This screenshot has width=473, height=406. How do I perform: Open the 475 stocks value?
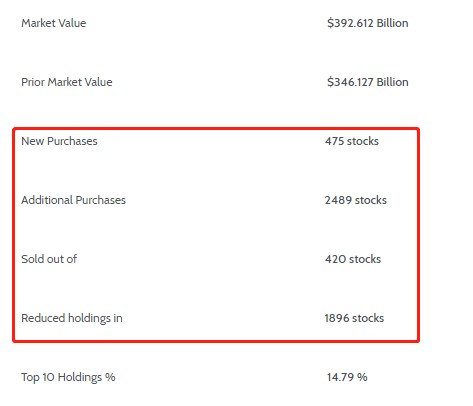pyautogui.click(x=352, y=141)
